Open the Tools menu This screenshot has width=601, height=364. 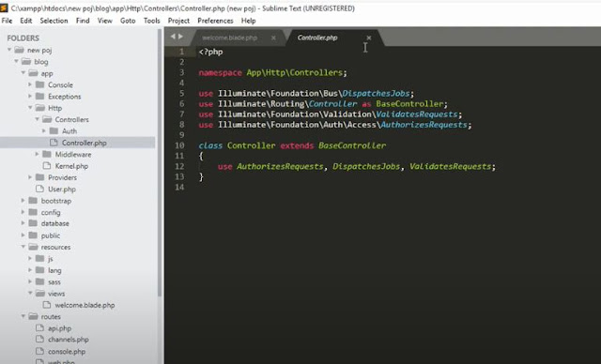coord(152,21)
